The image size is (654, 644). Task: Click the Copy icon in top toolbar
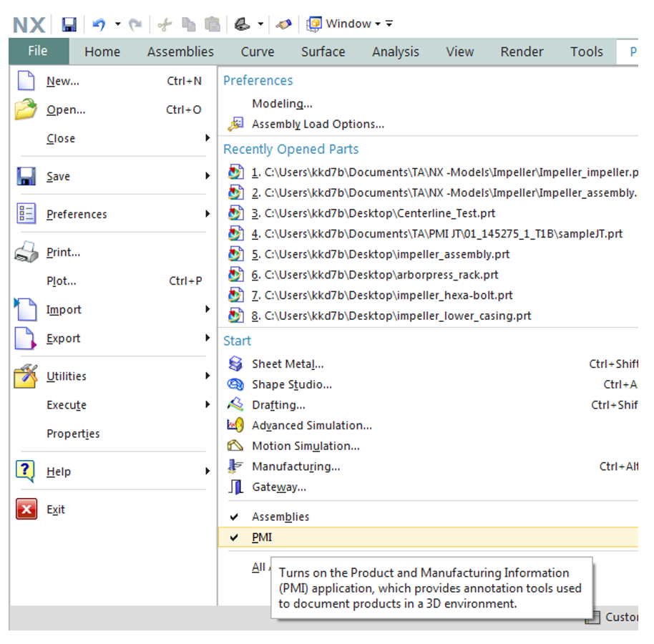(189, 24)
